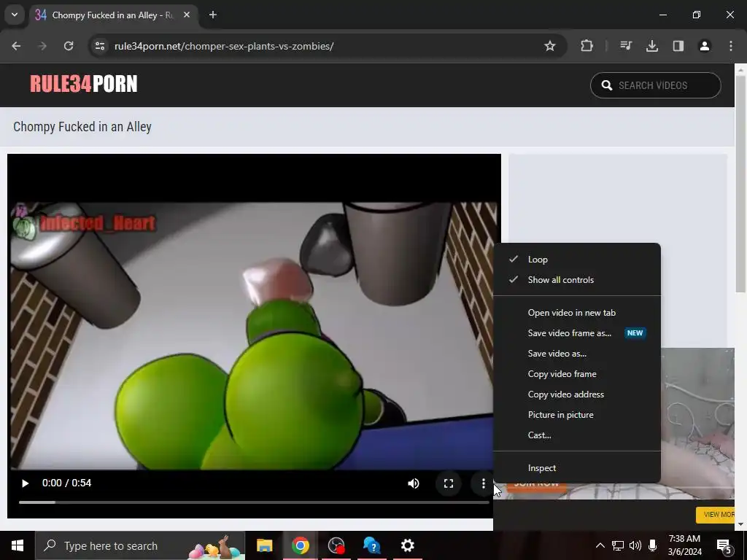Open the Get Help taskbar icon
Viewport: 747px width, 560px height.
click(x=372, y=545)
